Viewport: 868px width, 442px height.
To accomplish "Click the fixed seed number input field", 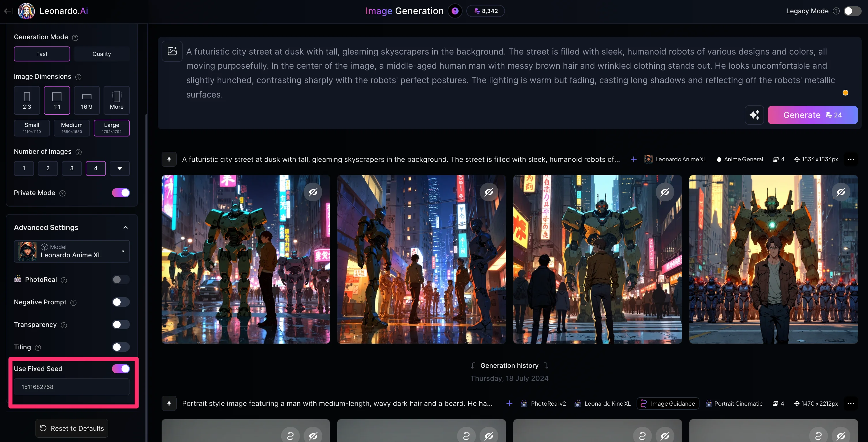I will click(x=72, y=387).
